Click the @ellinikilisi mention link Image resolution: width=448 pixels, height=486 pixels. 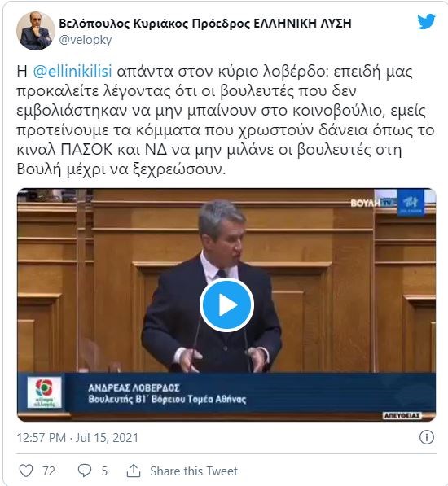tap(72, 72)
